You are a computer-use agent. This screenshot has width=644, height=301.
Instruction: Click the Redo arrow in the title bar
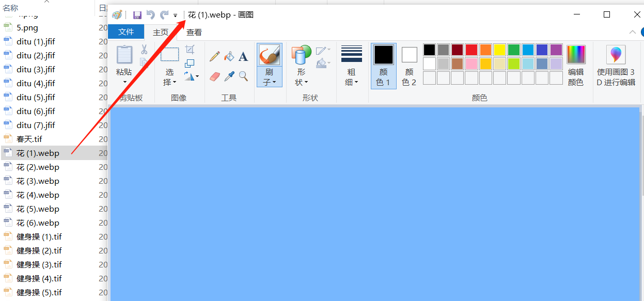(x=164, y=15)
